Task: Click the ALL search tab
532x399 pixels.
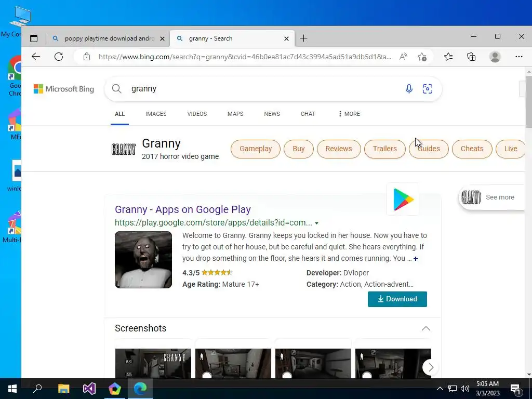Action: [119, 114]
